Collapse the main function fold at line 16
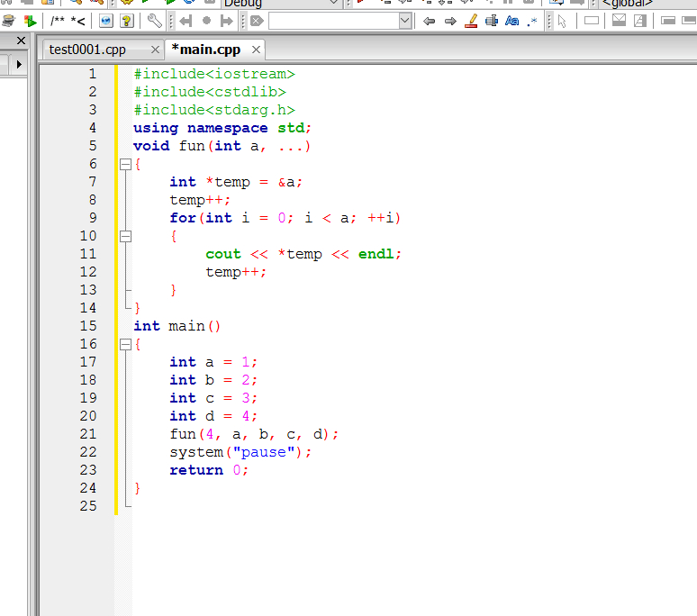This screenshot has width=697, height=616. point(125,344)
